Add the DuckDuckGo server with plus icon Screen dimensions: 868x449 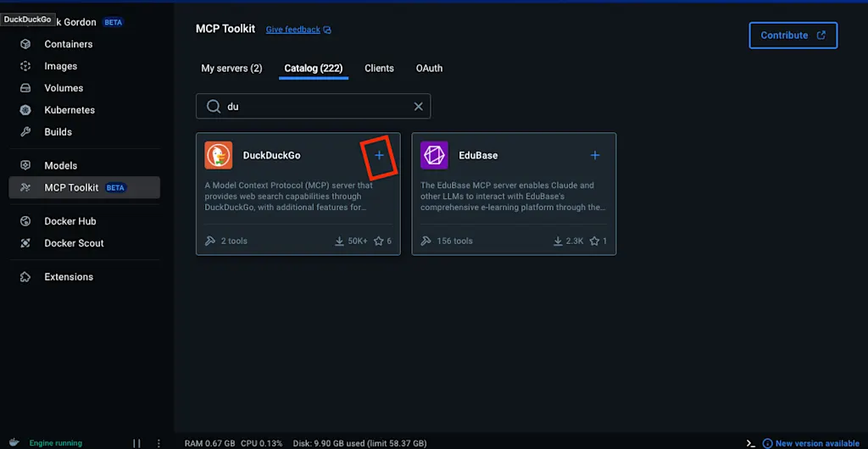(x=379, y=155)
